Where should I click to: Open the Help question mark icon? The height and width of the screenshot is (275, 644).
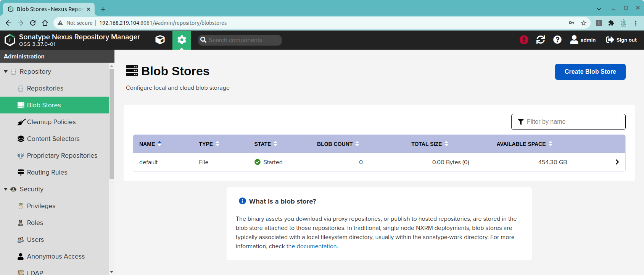tap(557, 40)
